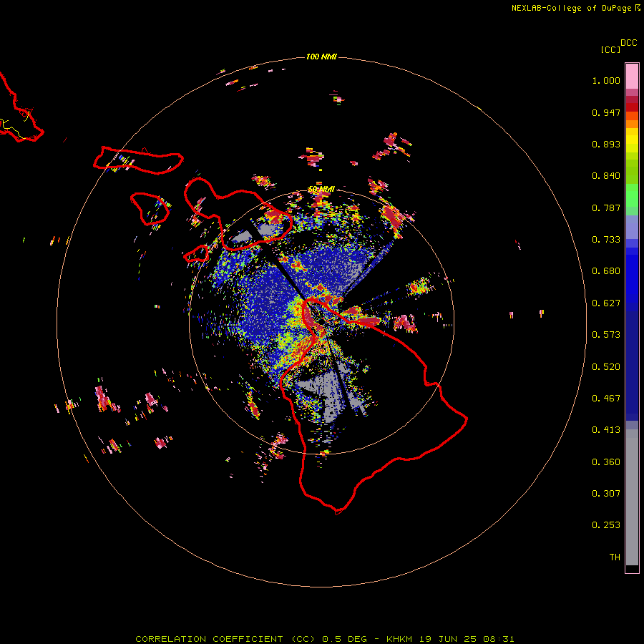This screenshot has width=644, height=644.
Task: Click the 0.307 legend value
Action: (606, 494)
